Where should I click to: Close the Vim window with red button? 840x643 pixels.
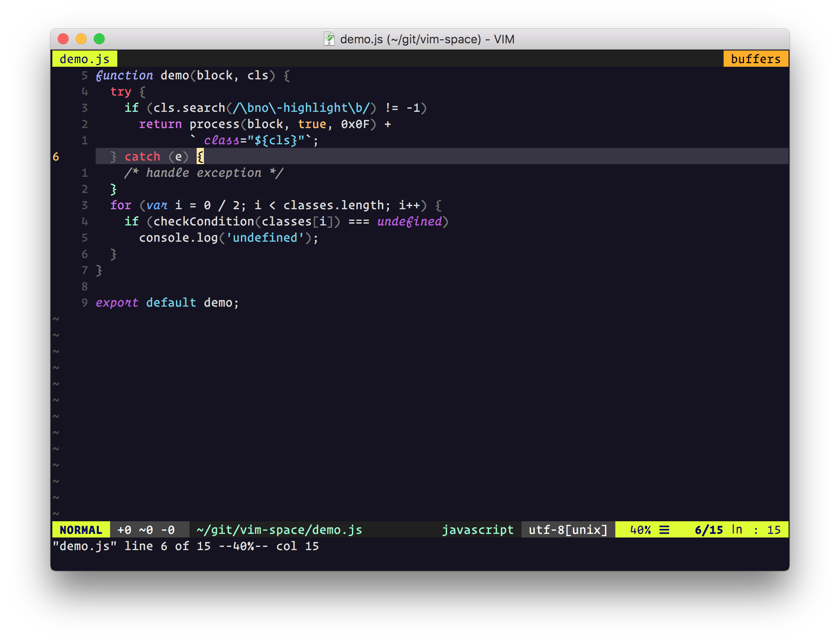[63, 39]
